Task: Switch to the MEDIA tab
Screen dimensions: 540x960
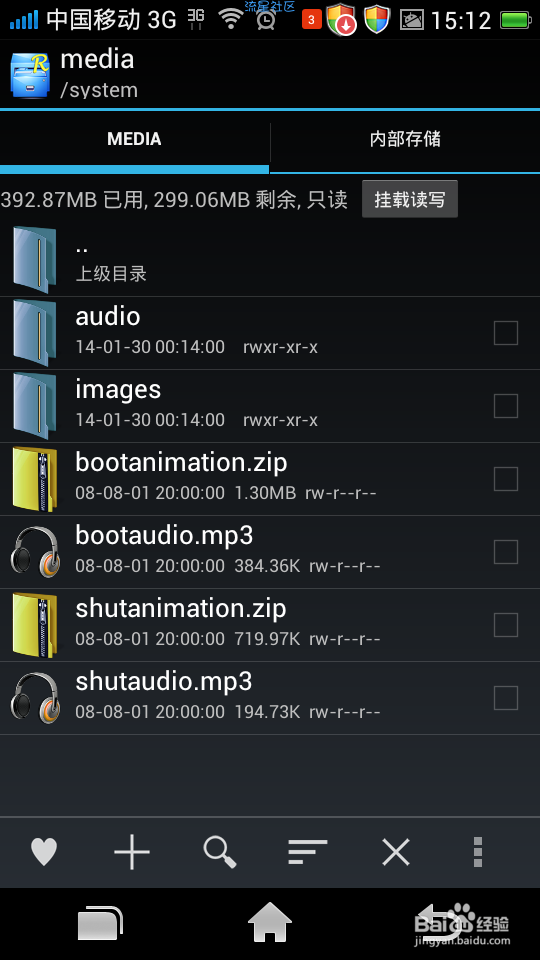Action: (x=134, y=140)
